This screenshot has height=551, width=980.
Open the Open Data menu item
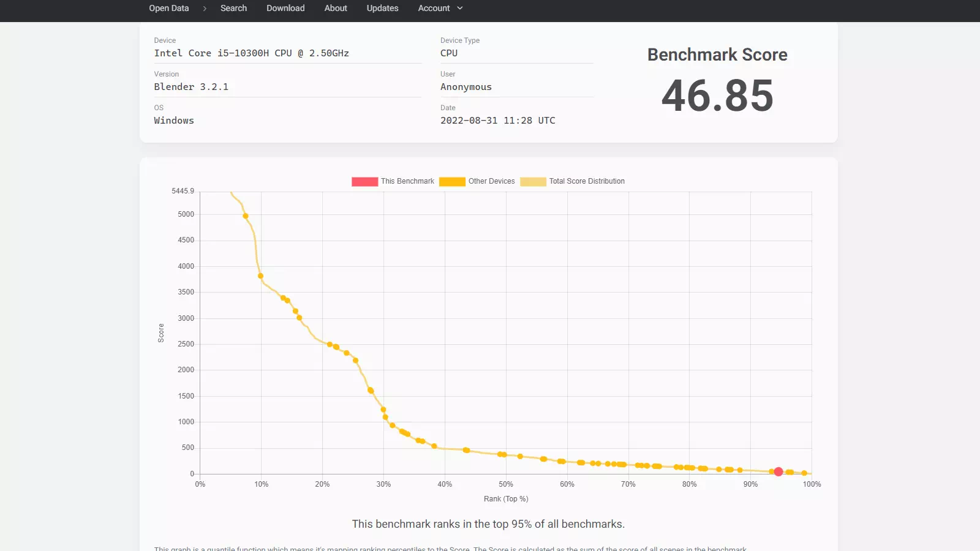(168, 8)
